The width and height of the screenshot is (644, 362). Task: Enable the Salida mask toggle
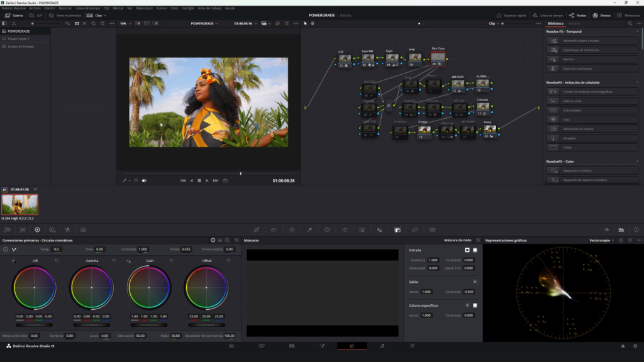475,282
